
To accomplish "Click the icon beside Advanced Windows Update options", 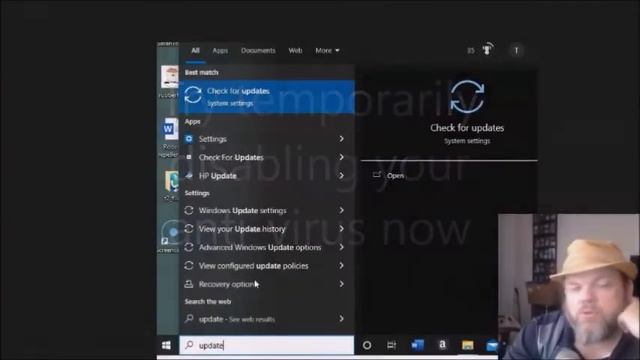I will point(189,247).
